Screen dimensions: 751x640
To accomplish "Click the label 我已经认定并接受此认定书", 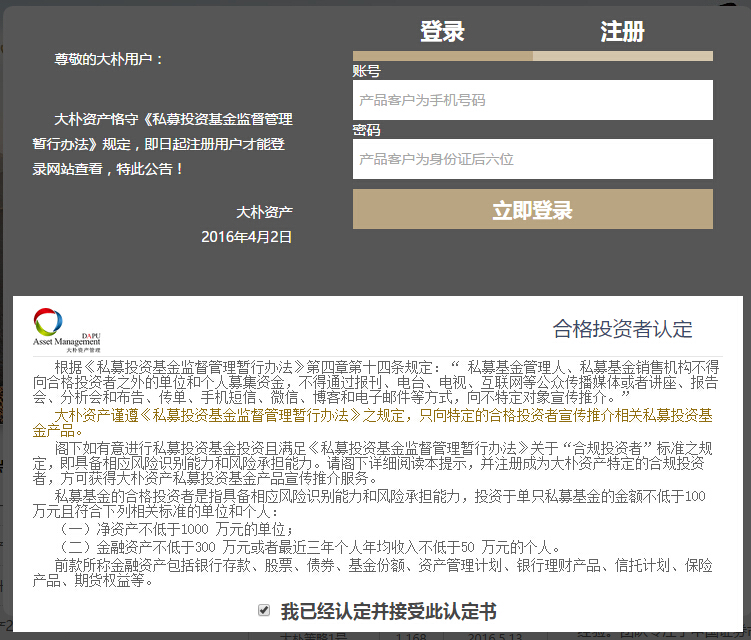I will 388,611.
